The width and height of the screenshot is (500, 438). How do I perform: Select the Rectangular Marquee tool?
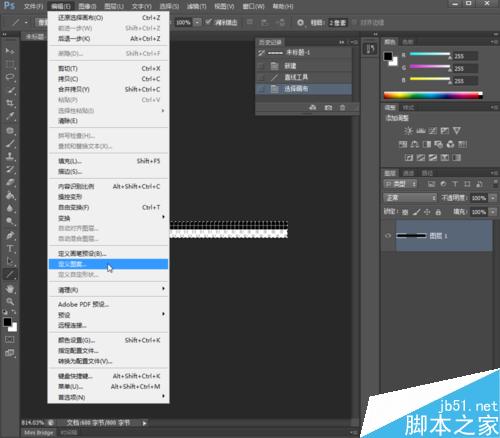click(x=10, y=64)
